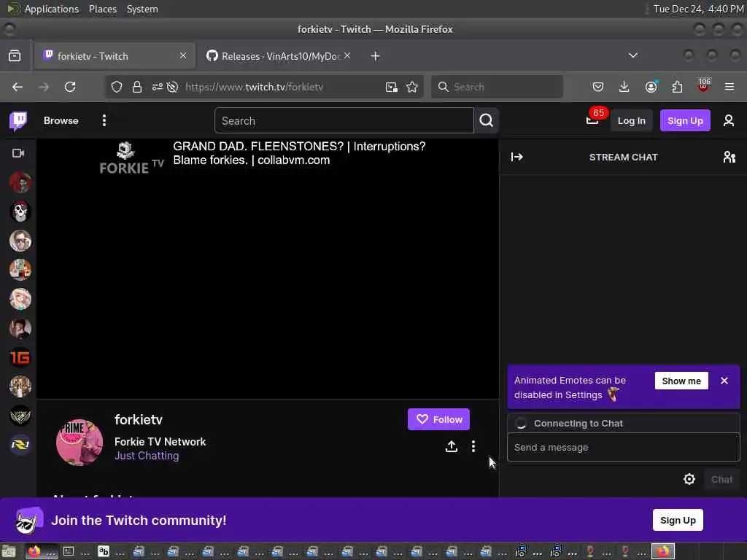Follow the forkietv channel
747x560 pixels.
(x=438, y=419)
